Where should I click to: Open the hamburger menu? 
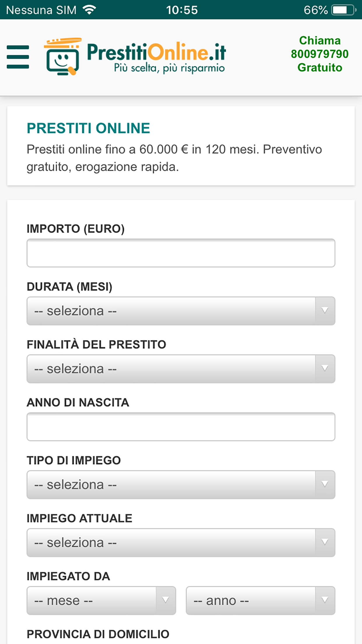(18, 57)
